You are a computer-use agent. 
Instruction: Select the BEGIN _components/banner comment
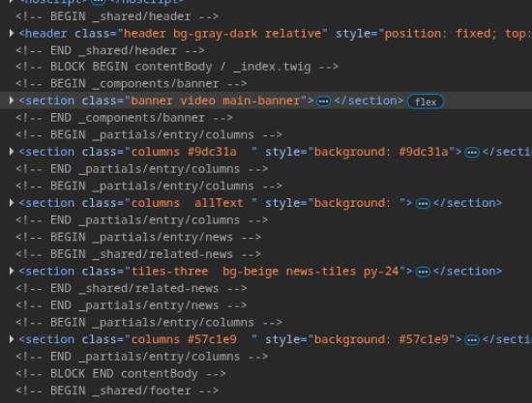coord(131,84)
